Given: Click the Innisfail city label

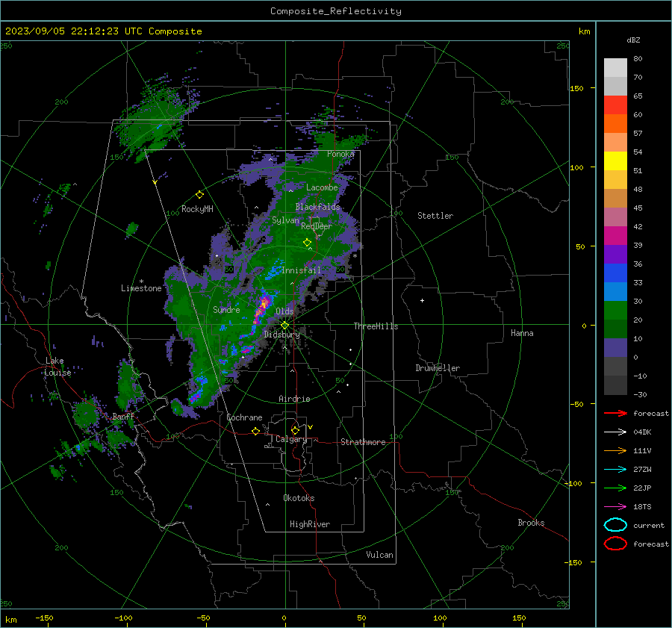Looking at the screenshot, I should pyautogui.click(x=301, y=270).
